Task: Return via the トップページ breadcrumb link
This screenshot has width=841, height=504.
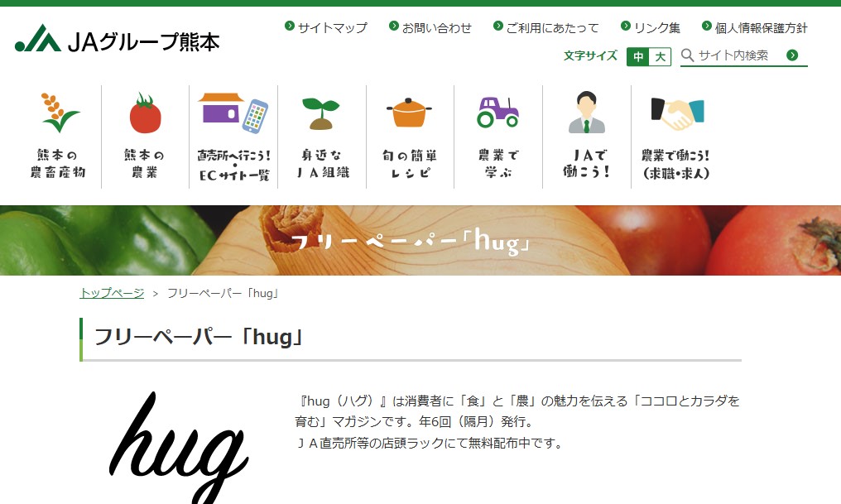Action: pos(112,293)
